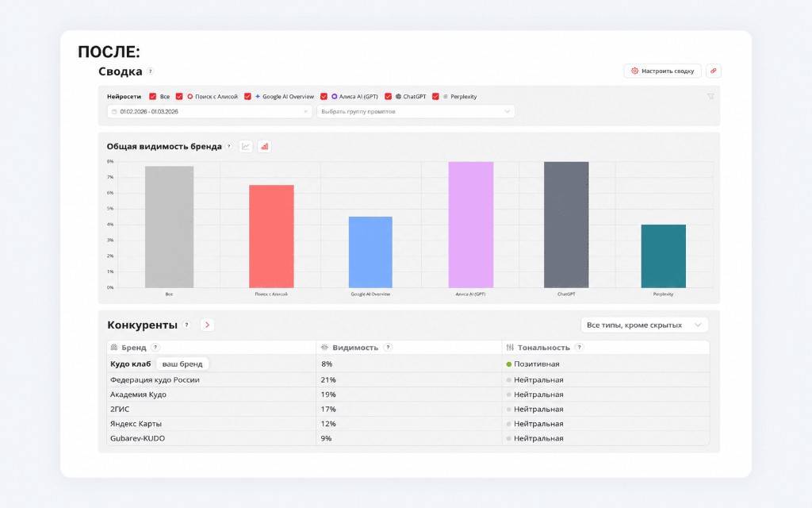Sort by the Бренд column header
Screen dimensions: 812x508
tap(133, 348)
